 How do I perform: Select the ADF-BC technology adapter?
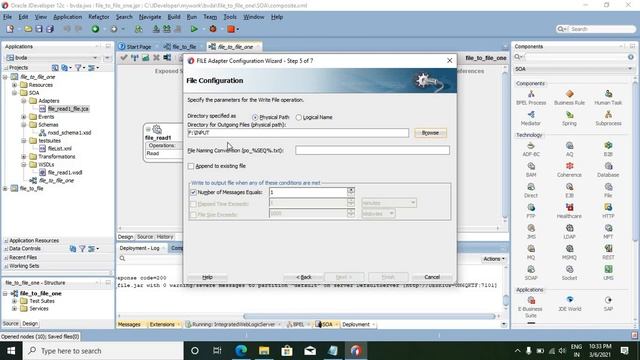pos(531,149)
